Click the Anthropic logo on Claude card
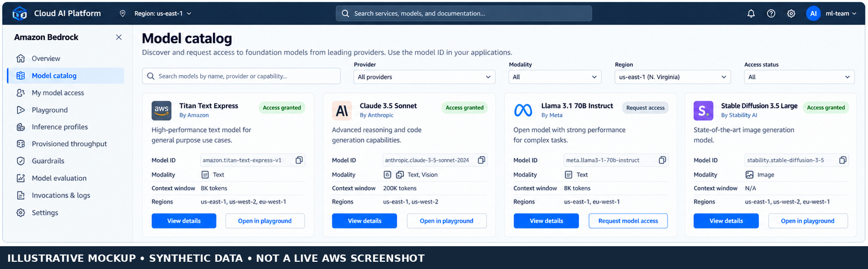 coord(342,110)
